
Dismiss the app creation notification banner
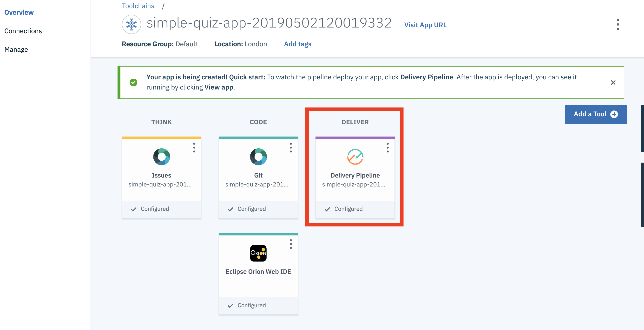(613, 82)
